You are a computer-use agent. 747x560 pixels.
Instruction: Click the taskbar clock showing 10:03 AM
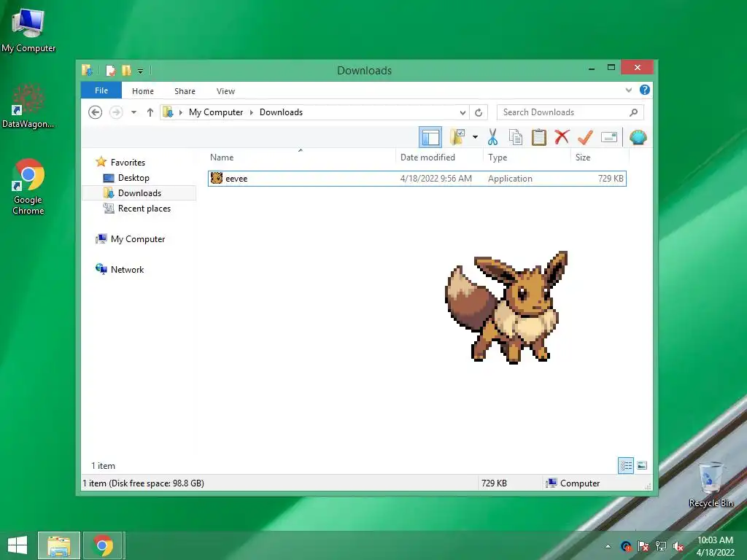click(715, 546)
